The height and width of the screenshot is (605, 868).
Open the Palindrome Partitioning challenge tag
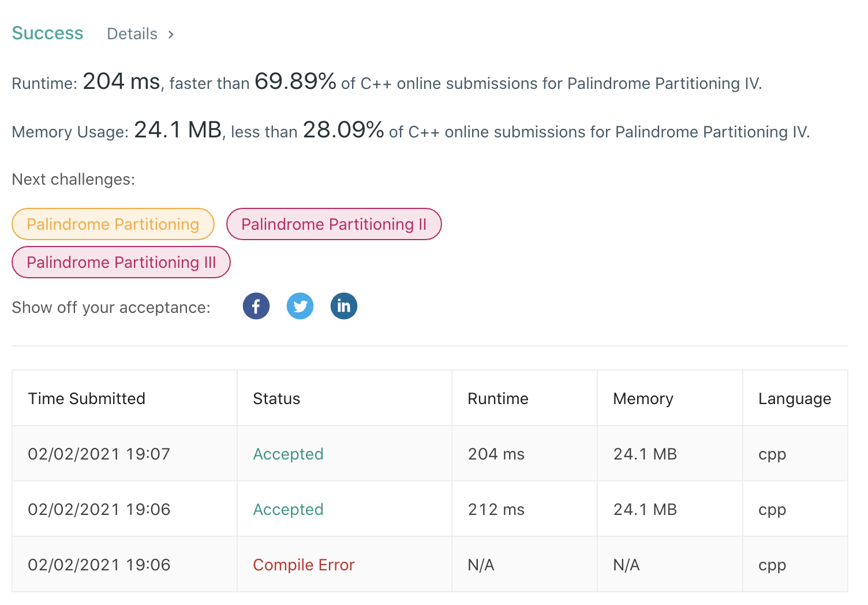113,224
